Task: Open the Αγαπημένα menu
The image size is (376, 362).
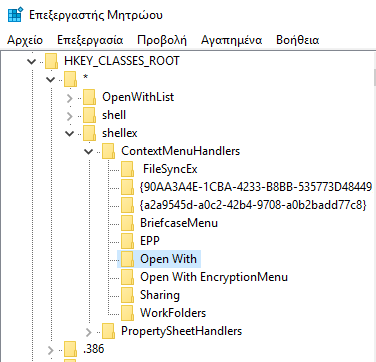Action: coord(231,40)
